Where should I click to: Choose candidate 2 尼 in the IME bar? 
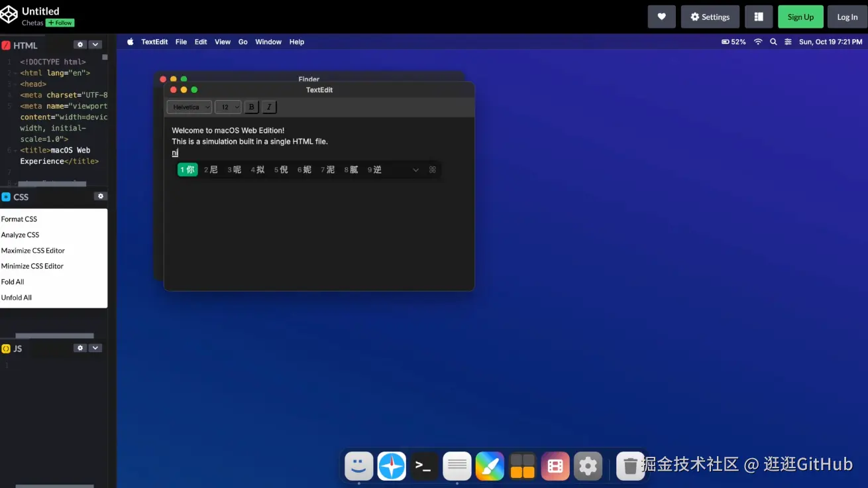coord(211,170)
